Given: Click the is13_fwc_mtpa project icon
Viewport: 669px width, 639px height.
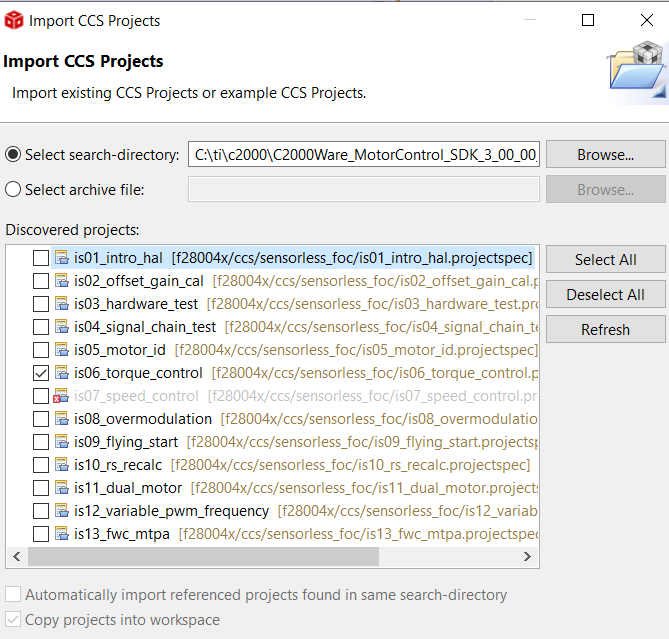Looking at the screenshot, I should coord(61,534).
